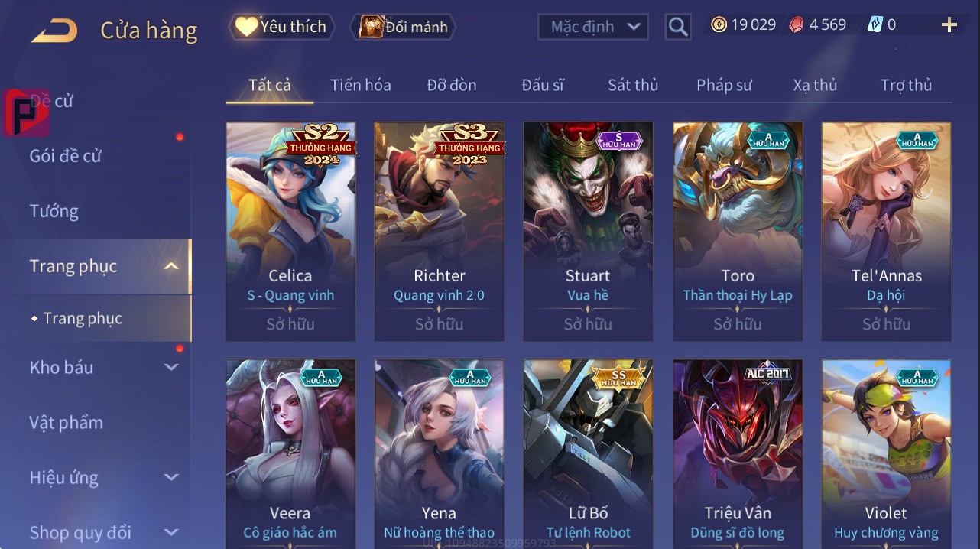This screenshot has height=549, width=980.
Task: Tap the plus icon to add currency
Action: point(949,25)
